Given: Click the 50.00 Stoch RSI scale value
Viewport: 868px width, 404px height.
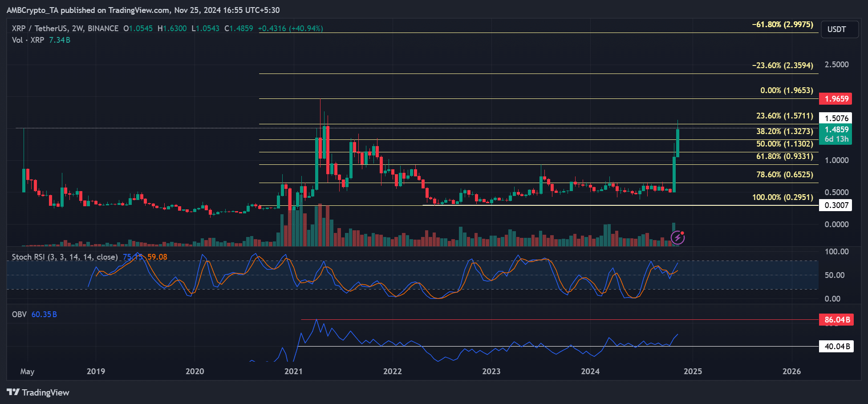Looking at the screenshot, I should [834, 275].
